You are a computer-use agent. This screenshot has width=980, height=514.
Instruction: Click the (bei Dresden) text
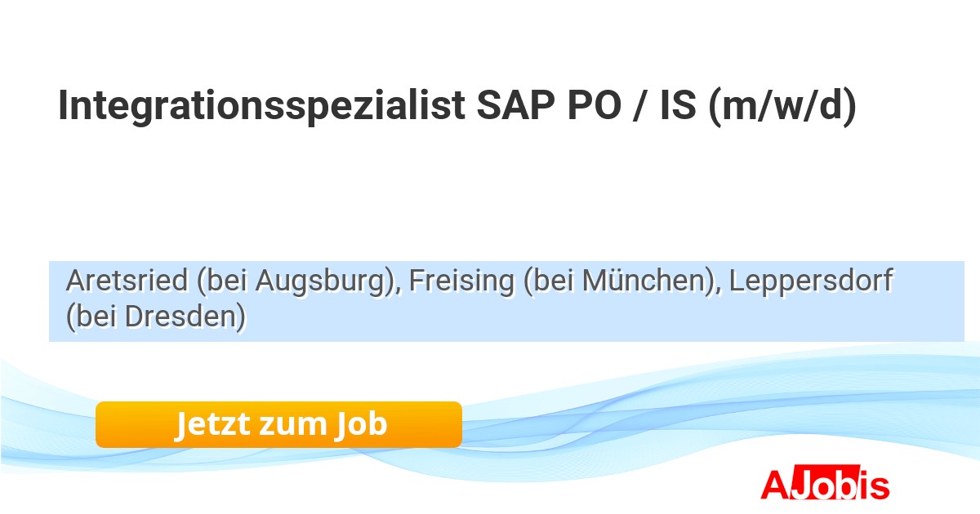(x=155, y=317)
